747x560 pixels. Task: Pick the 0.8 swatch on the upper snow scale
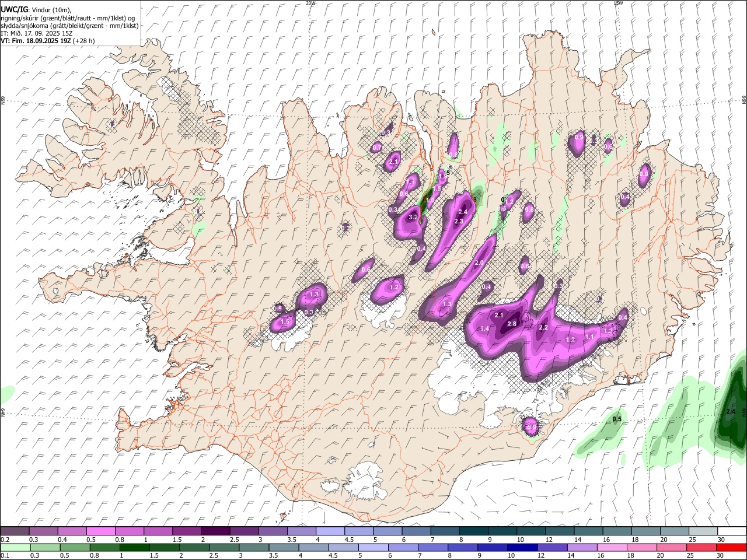130,531
